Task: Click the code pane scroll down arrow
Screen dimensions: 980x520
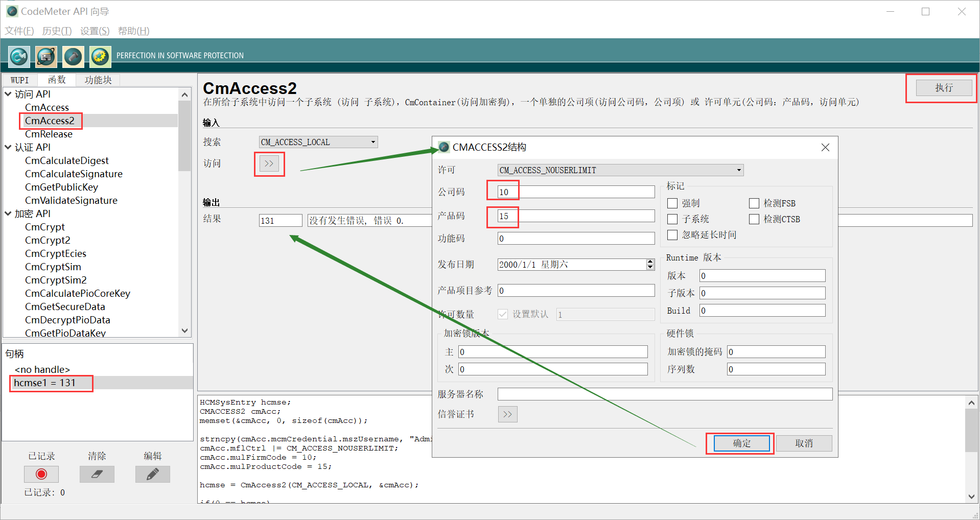Action: (x=971, y=496)
